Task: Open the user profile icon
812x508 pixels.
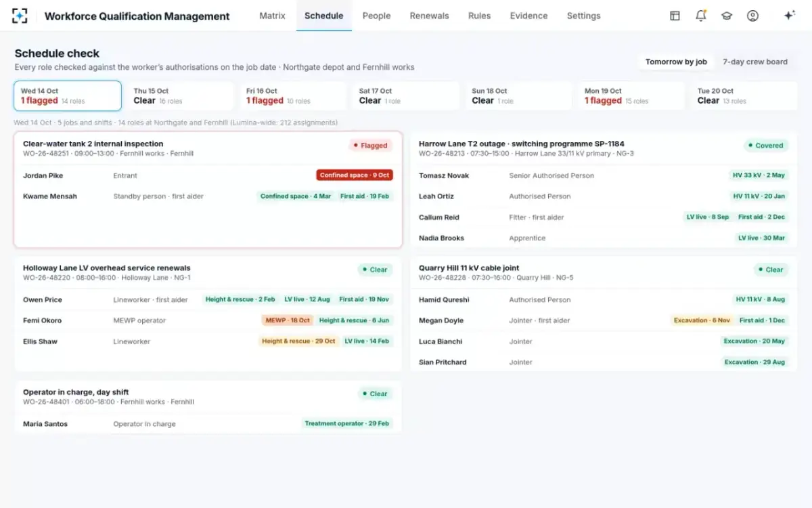Action: click(x=752, y=16)
